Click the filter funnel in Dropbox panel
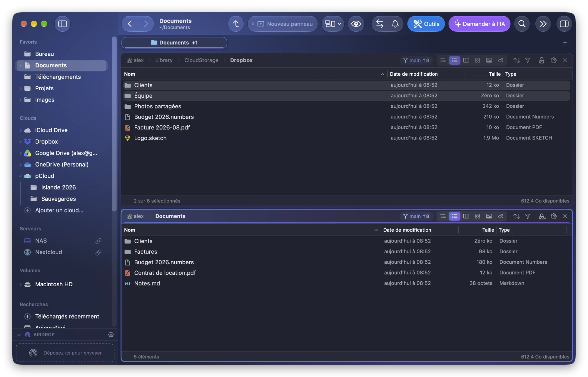The width and height of the screenshot is (588, 377). pyautogui.click(x=528, y=60)
